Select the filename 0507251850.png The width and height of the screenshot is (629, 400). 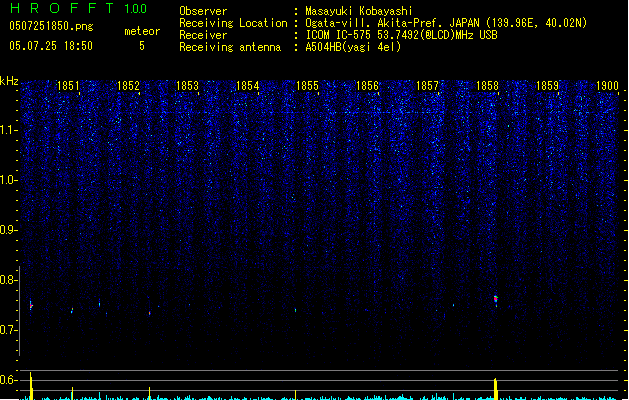click(x=51, y=26)
